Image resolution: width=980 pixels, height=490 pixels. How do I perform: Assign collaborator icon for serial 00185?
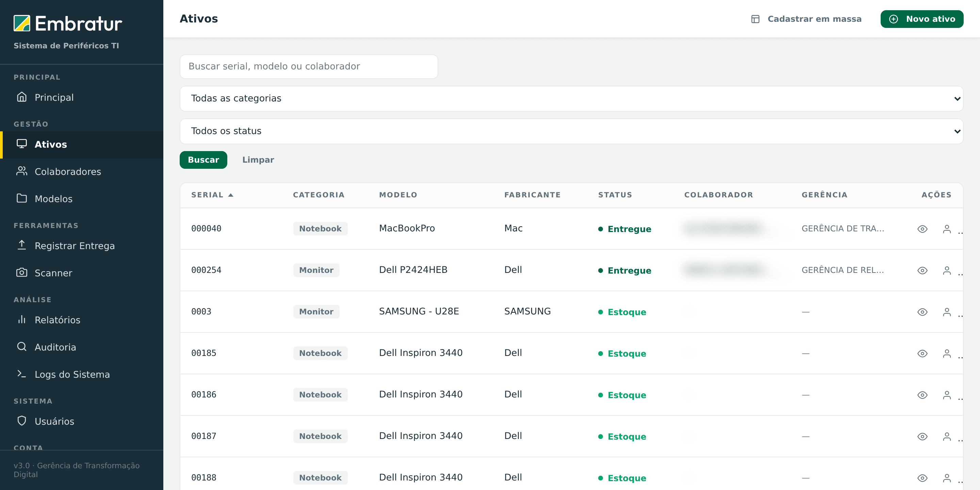947,354
